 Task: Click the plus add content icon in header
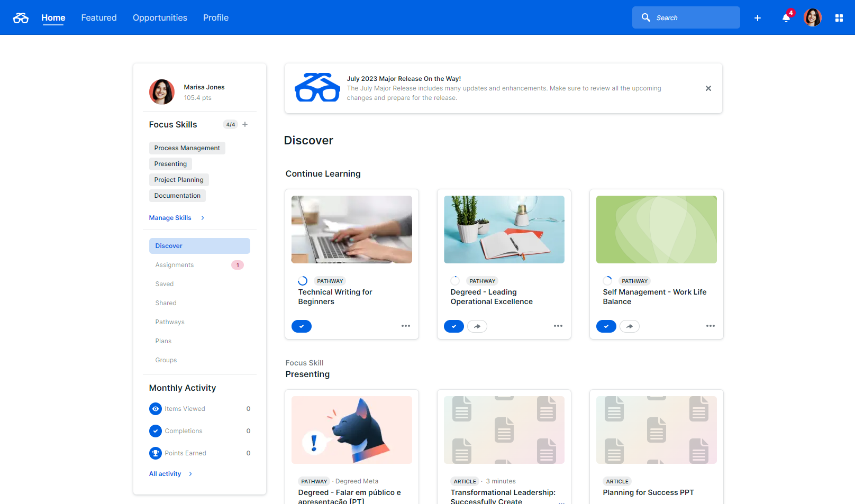[x=758, y=18]
